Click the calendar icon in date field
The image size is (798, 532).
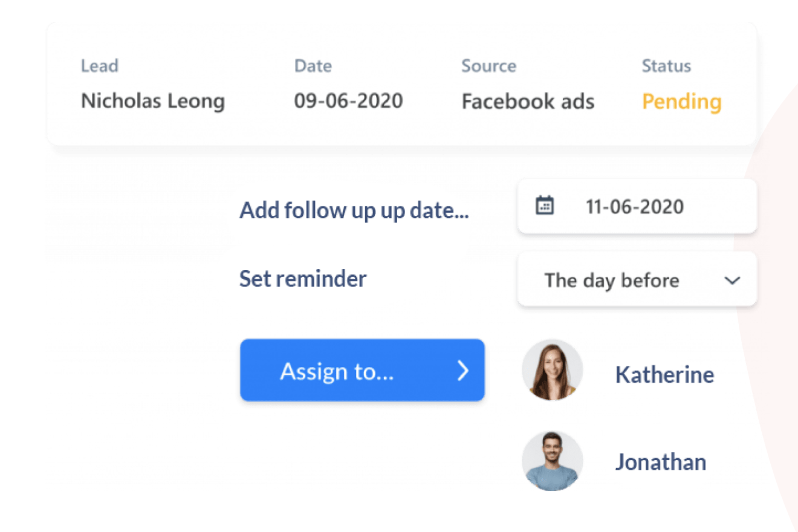point(545,206)
